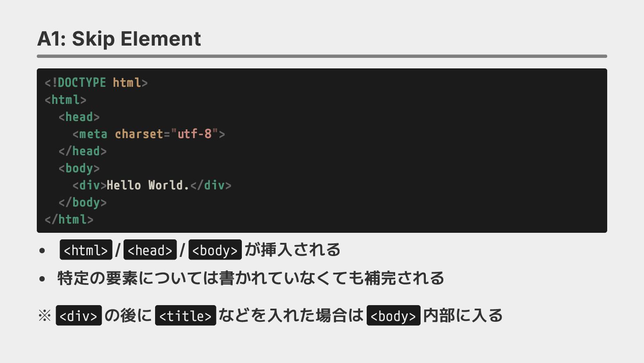This screenshot has height=363, width=644.
Task: Click the slide title 'A1: Skip Element'
Action: (119, 39)
